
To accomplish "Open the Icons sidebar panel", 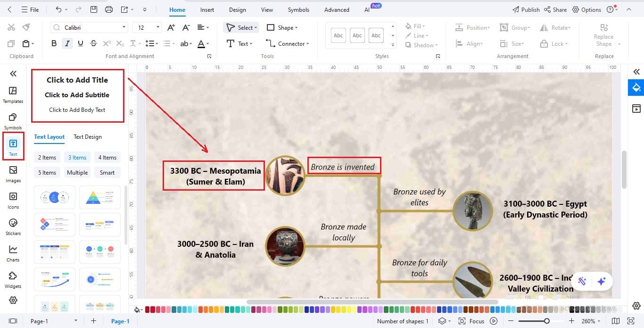I will click(13, 200).
